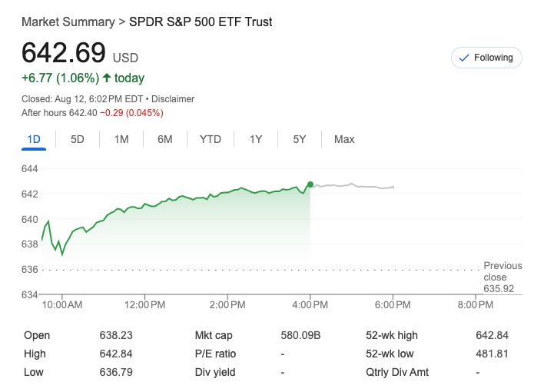The height and width of the screenshot is (392, 534).
Task: Click the green up arrow icon
Action: 107,78
